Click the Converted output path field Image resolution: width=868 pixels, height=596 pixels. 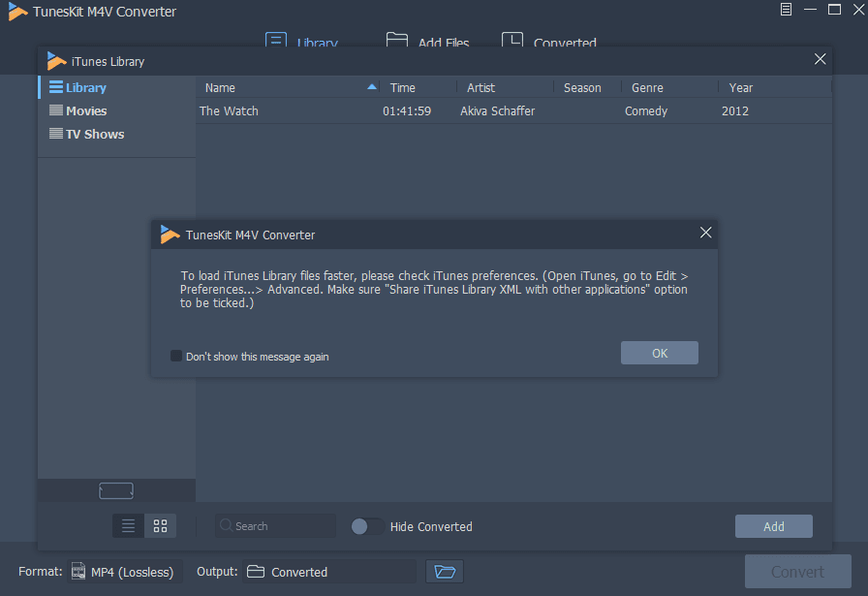point(329,572)
